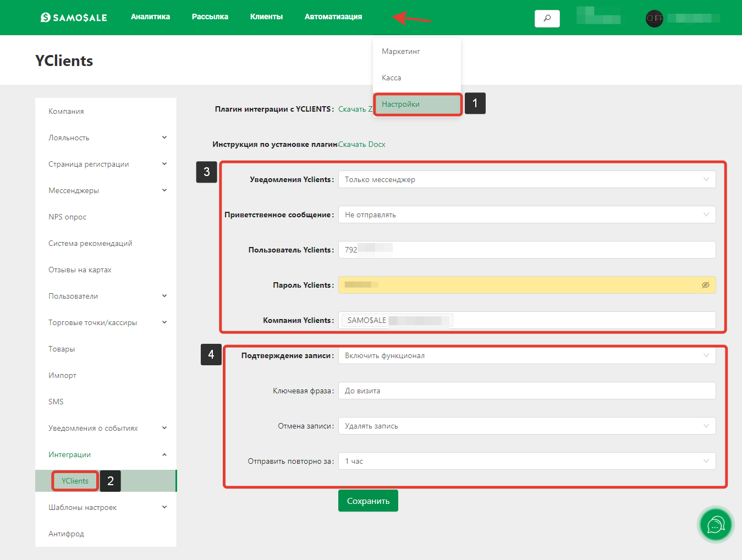This screenshot has height=560, width=742.
Task: Download the YCLIENTS integration plugin
Action: point(355,109)
